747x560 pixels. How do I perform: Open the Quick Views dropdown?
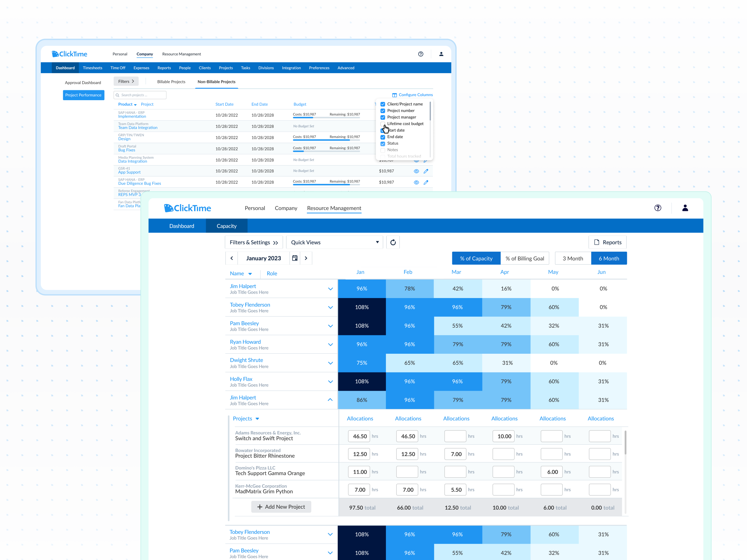point(334,242)
